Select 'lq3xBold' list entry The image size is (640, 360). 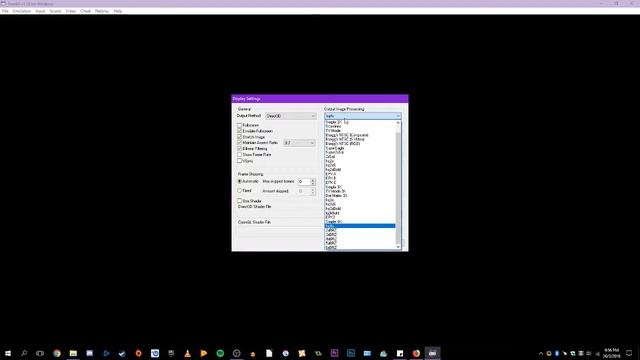pos(360,213)
